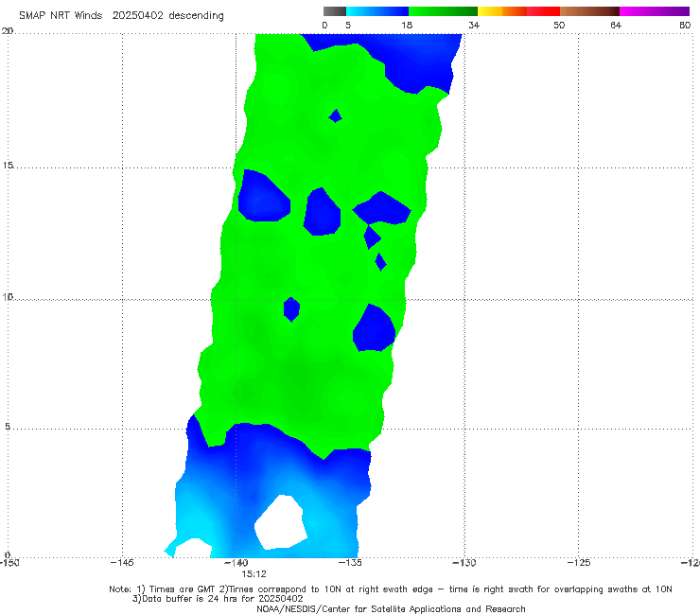The image size is (700, 615).
Task: Click the colorbar label '18'
Action: 407,25
